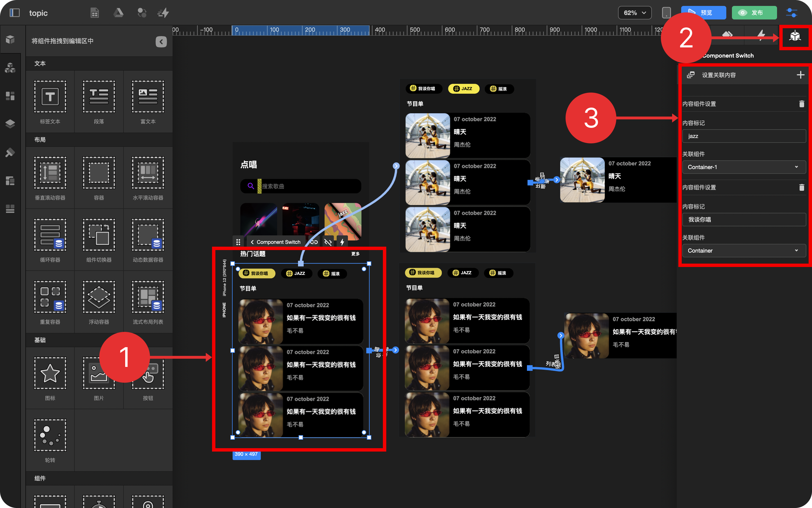Image resolution: width=812 pixels, height=508 pixels.
Task: Click the 发布 publish button
Action: [x=754, y=13]
